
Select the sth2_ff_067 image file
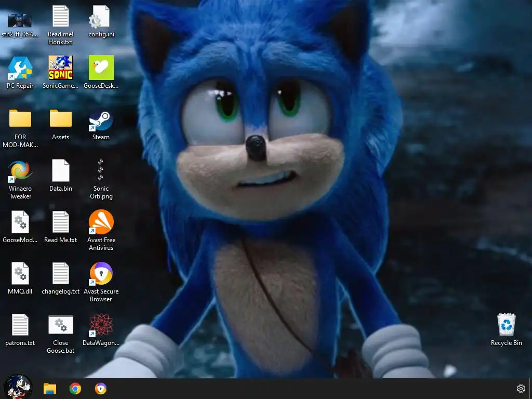point(20,21)
